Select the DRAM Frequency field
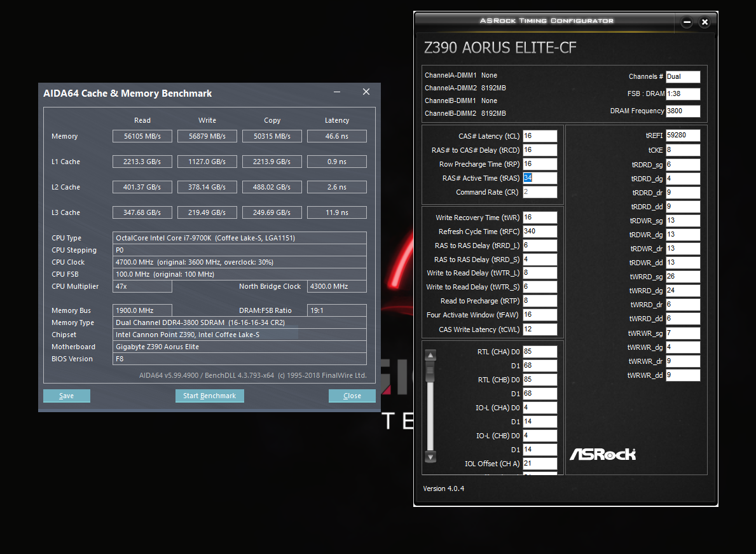 (x=683, y=111)
